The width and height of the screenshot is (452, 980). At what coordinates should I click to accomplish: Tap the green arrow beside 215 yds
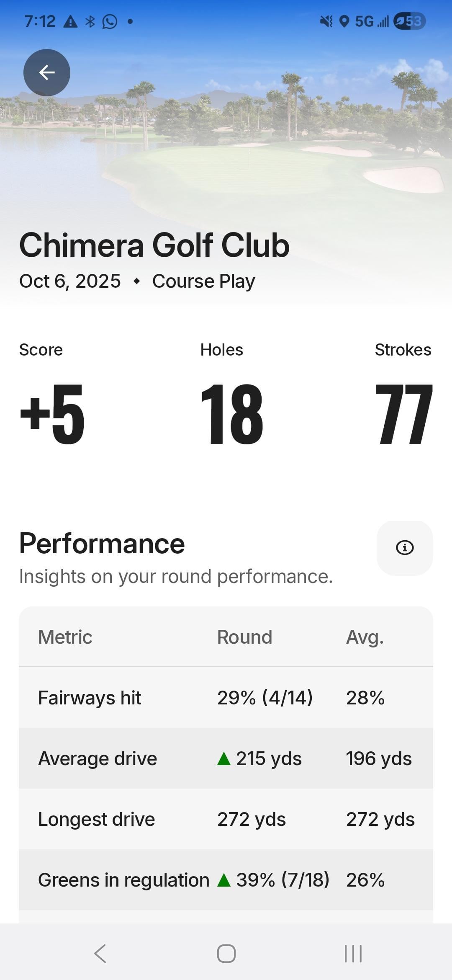point(224,759)
